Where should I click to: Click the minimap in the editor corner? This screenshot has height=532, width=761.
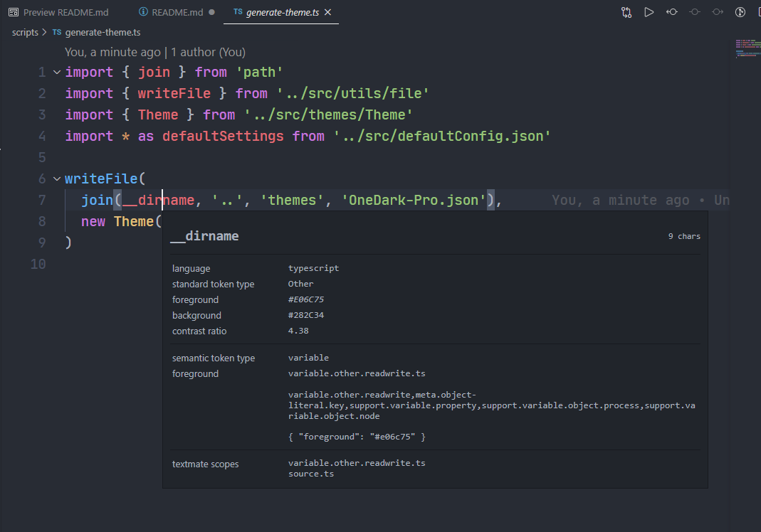747,50
